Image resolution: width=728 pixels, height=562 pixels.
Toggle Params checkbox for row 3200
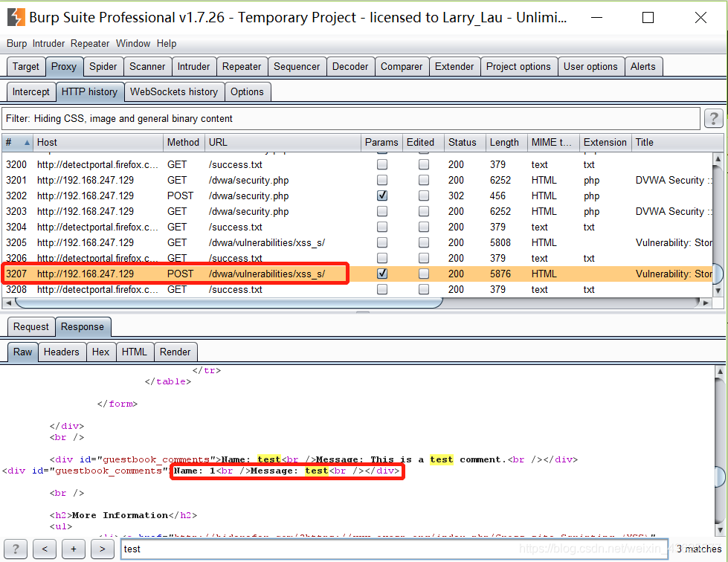pos(382,164)
